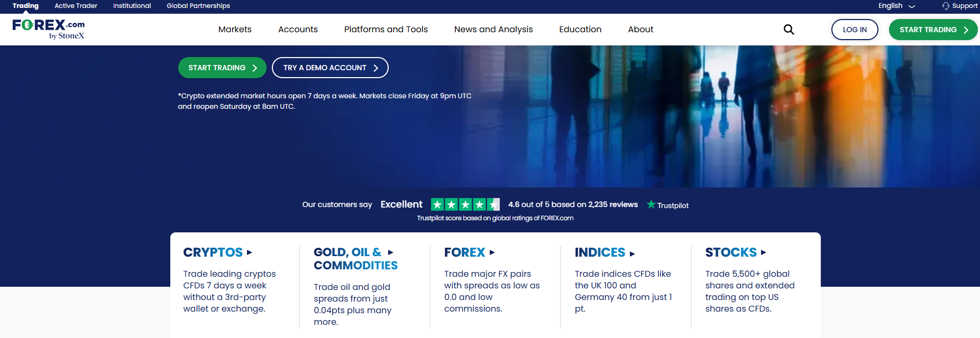Screen dimensions: 980x338
Task: Click the search magnifier icon
Action: tap(789, 30)
